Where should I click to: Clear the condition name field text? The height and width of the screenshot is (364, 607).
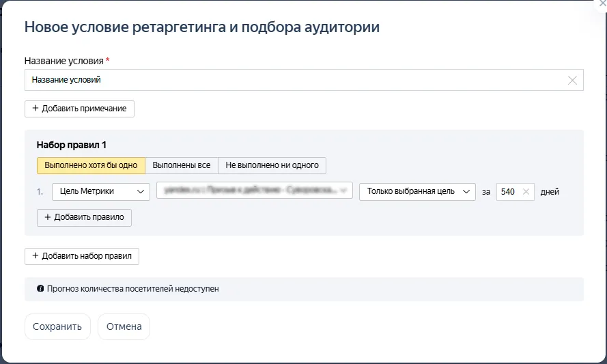click(572, 80)
